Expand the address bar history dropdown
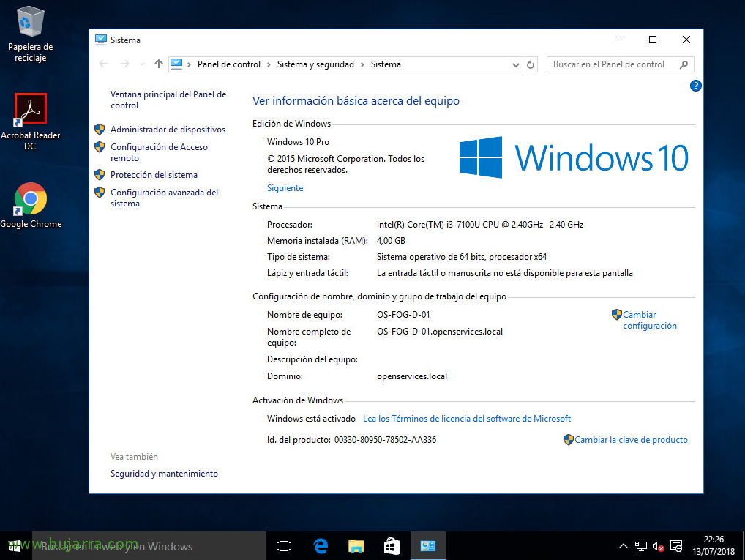The image size is (745, 560). (x=515, y=64)
